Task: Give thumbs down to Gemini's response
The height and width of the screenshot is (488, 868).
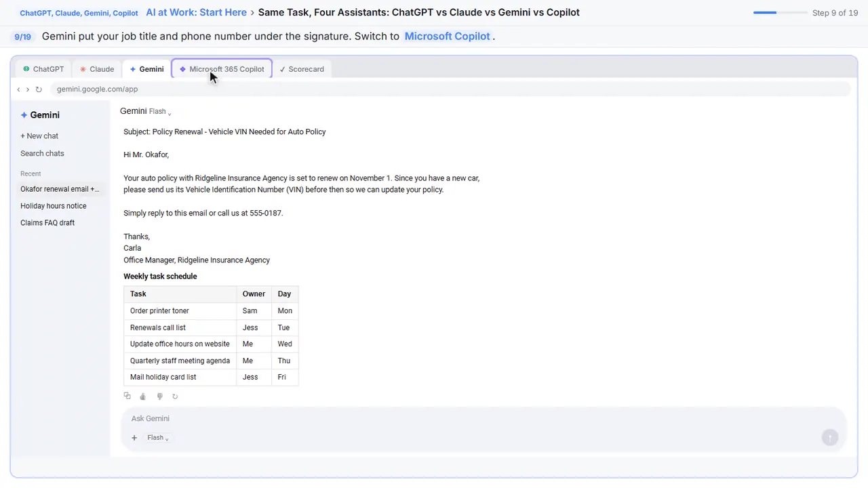Action: click(x=159, y=396)
